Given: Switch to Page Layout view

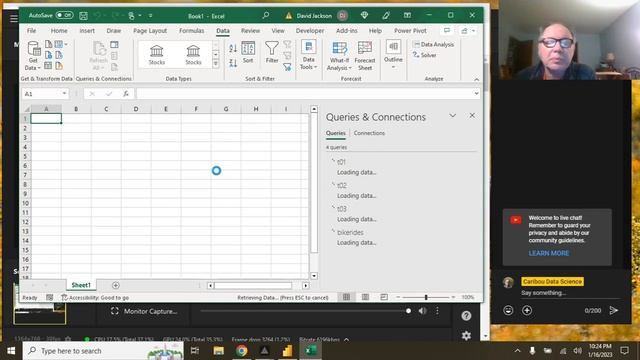Looking at the screenshot, I should [365, 297].
